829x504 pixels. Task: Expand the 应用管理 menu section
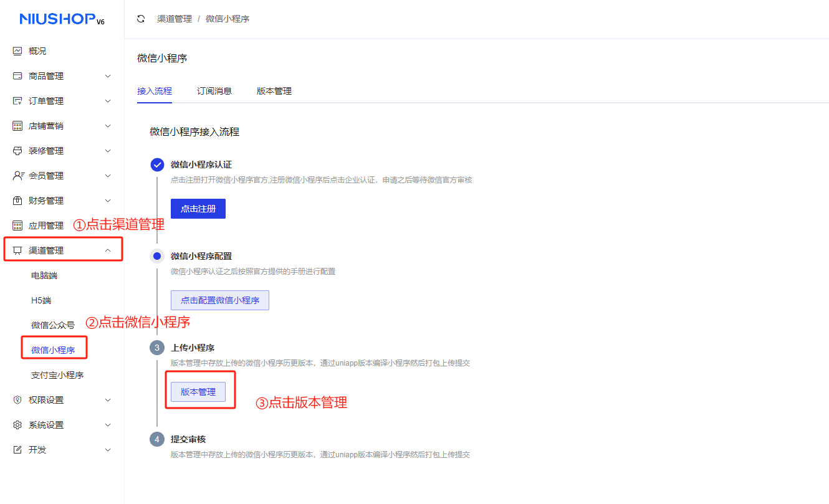click(46, 226)
